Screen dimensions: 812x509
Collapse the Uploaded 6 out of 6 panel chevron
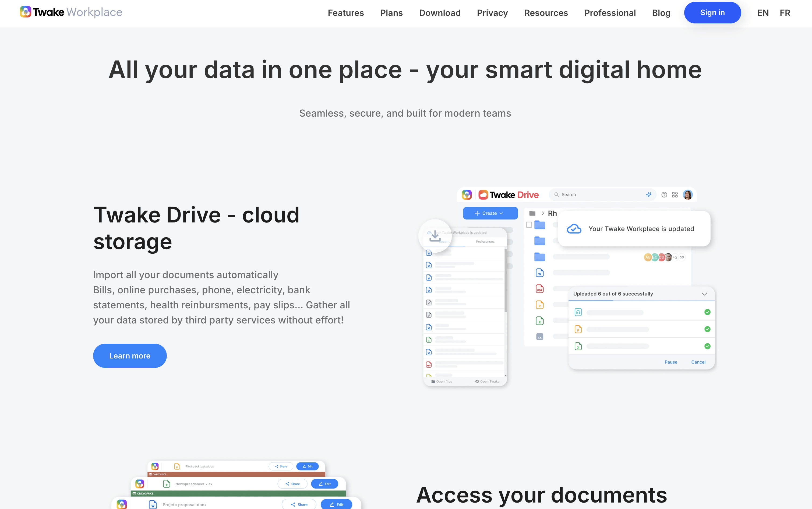click(704, 294)
